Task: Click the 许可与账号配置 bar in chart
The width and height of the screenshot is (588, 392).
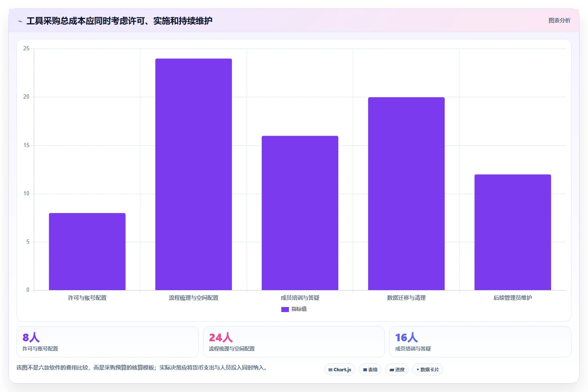Action: pyautogui.click(x=87, y=252)
